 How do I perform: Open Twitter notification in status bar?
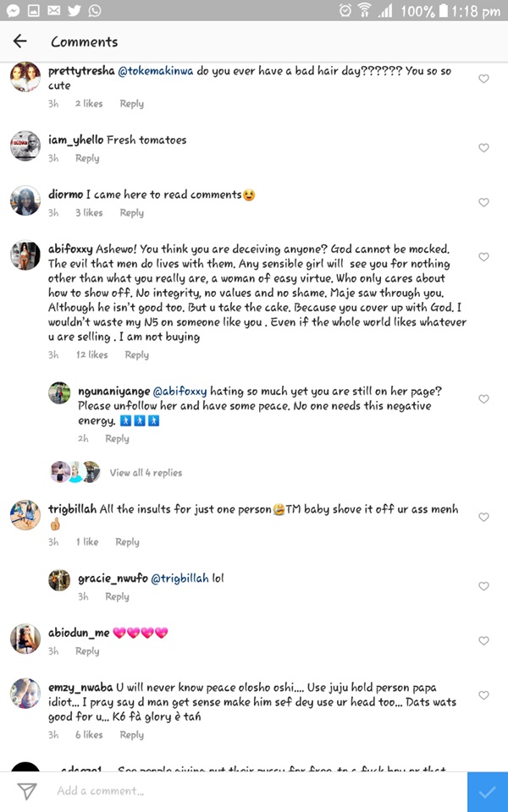point(74,11)
